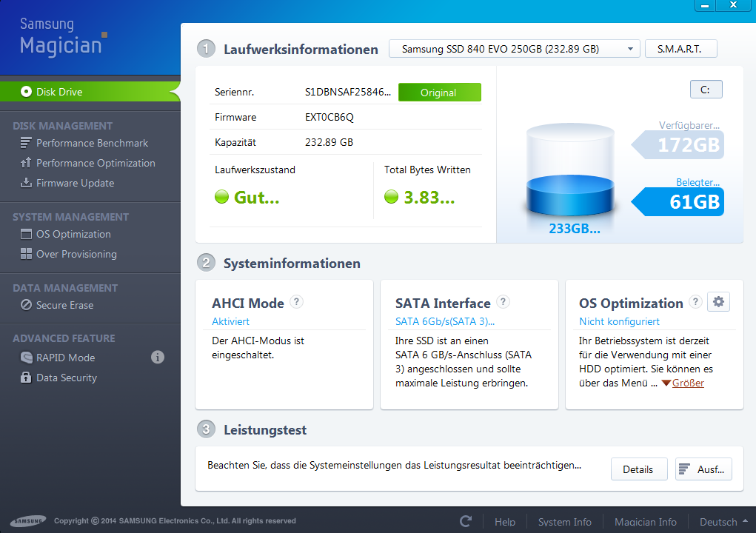The image size is (756, 533).
Task: Minimize the Samsung Magician window
Action: click(705, 5)
